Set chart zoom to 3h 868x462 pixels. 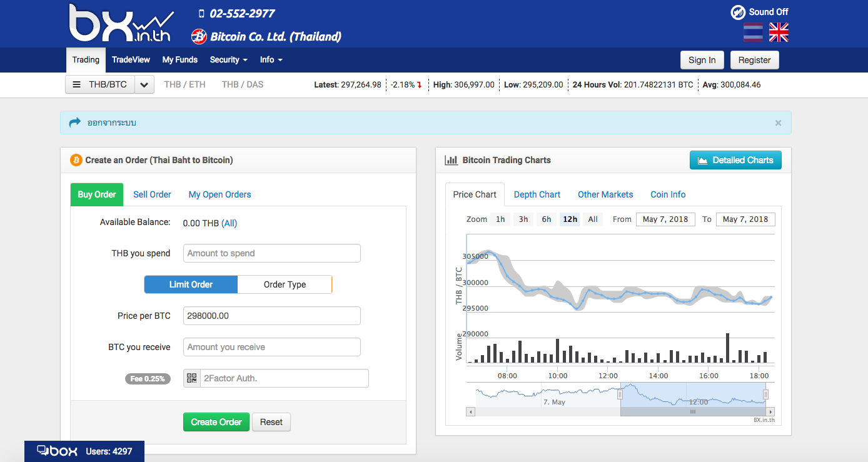click(523, 219)
